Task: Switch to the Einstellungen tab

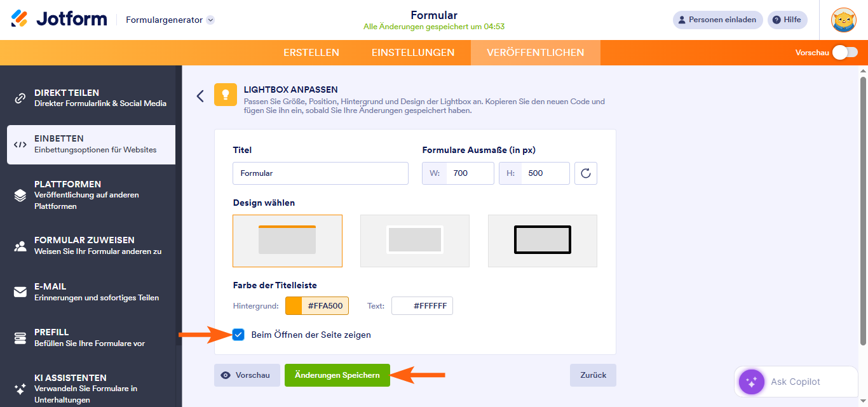Action: pyautogui.click(x=412, y=53)
